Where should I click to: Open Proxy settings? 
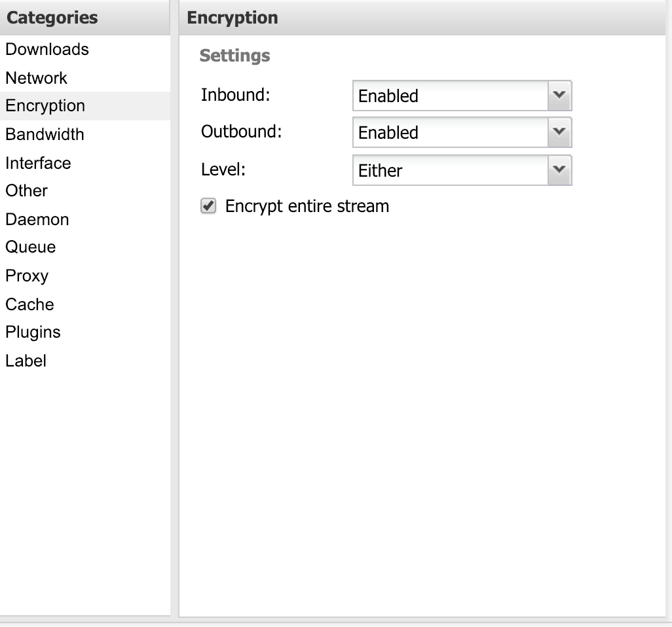27,276
